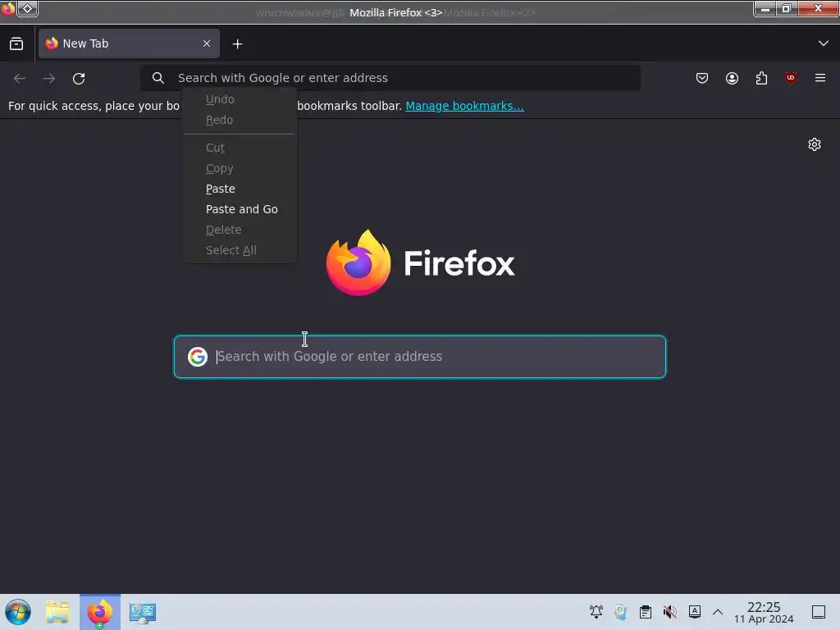Viewport: 840px width, 630px height.
Task: Open the clock showing 22:25
Action: pyautogui.click(x=764, y=612)
